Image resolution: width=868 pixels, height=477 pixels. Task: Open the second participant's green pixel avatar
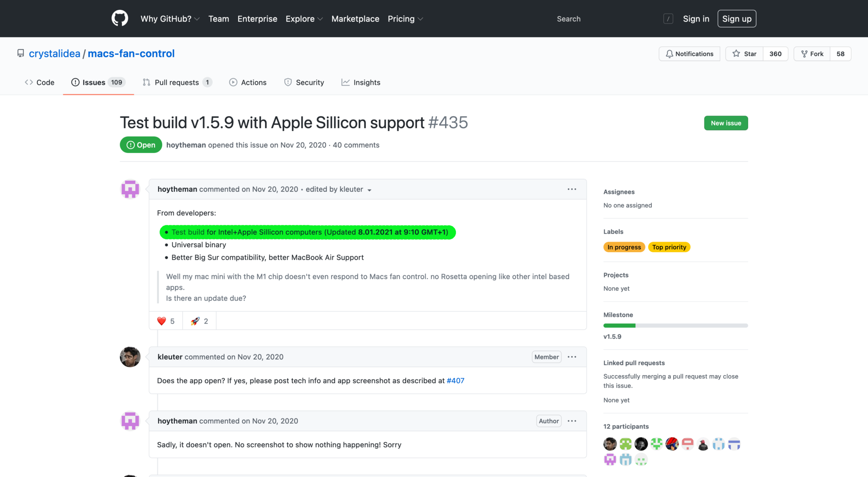626,444
